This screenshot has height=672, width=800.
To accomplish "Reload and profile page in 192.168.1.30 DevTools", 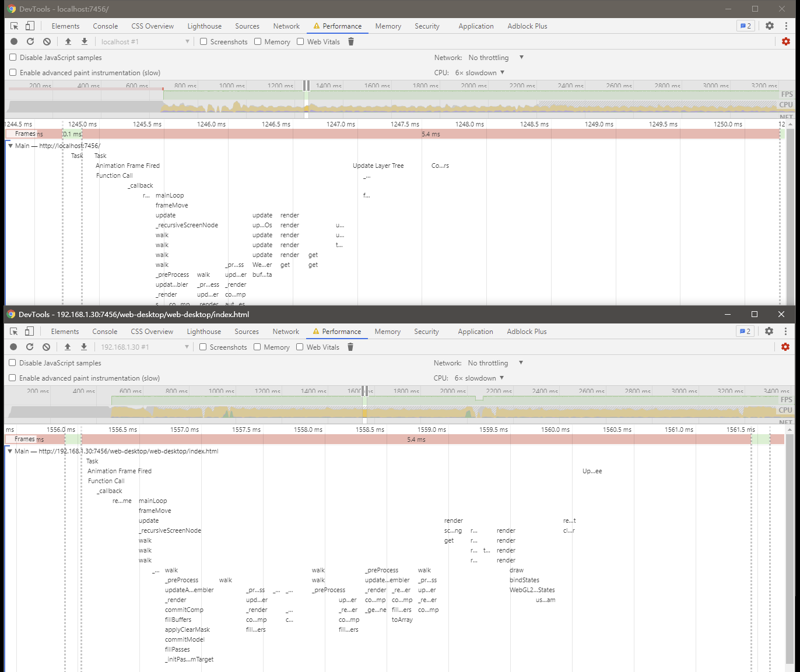I will (x=30, y=347).
